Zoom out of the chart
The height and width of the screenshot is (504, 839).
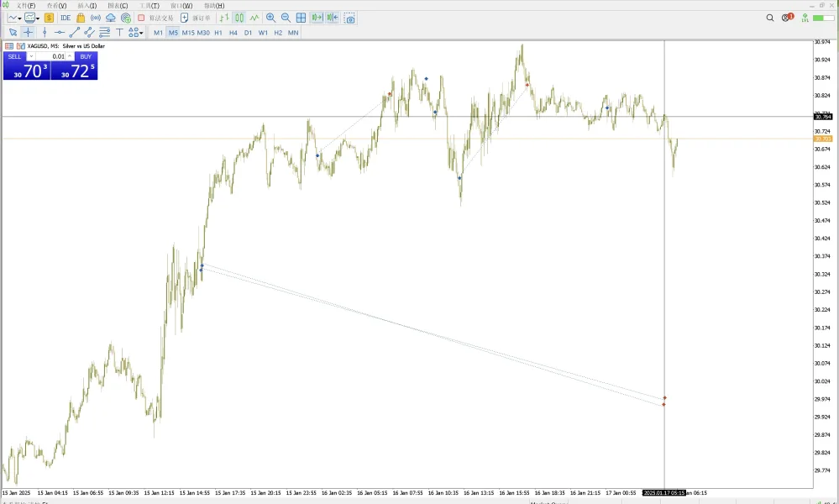pos(286,18)
